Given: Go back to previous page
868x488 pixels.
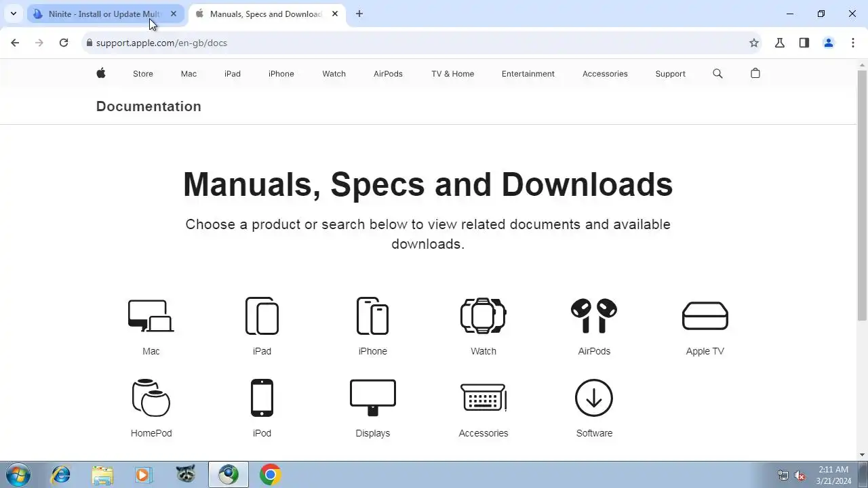Looking at the screenshot, I should [x=15, y=43].
